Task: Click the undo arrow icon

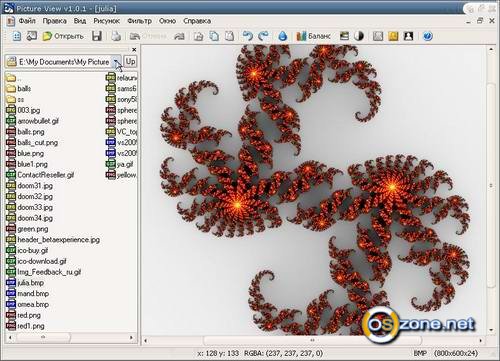Action: click(x=248, y=36)
